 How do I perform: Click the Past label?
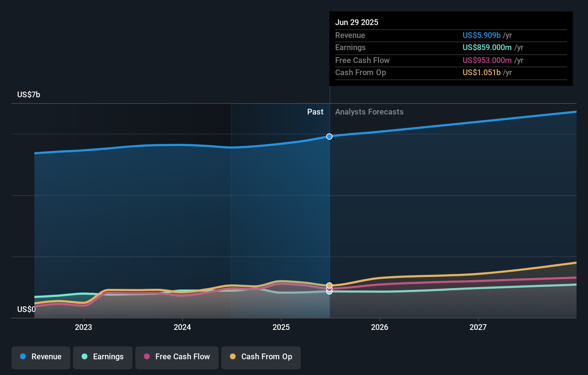tap(315, 112)
